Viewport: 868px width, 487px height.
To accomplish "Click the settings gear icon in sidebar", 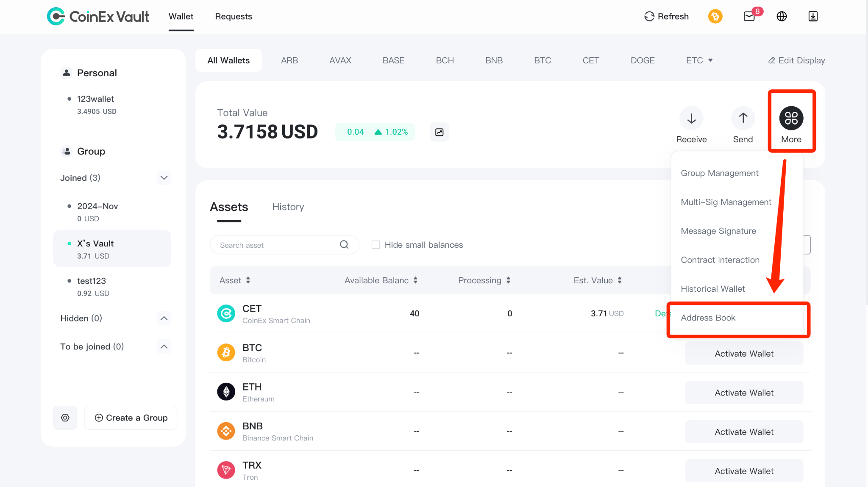I will pos(65,418).
